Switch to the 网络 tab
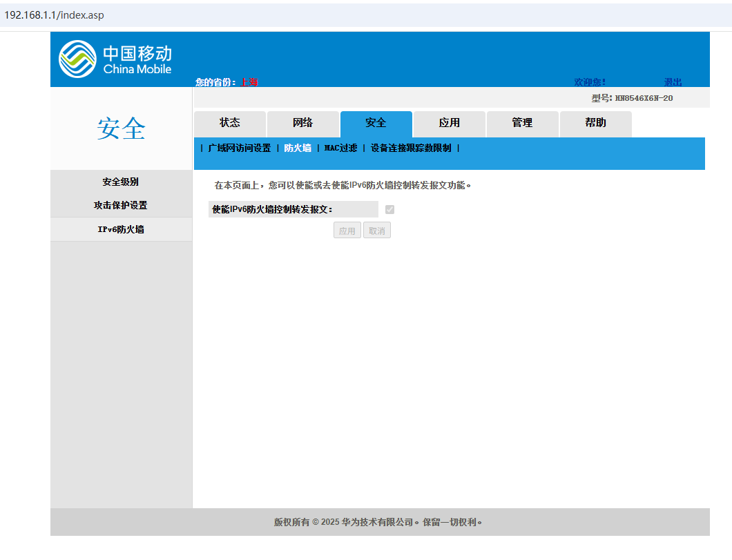 pyautogui.click(x=303, y=124)
